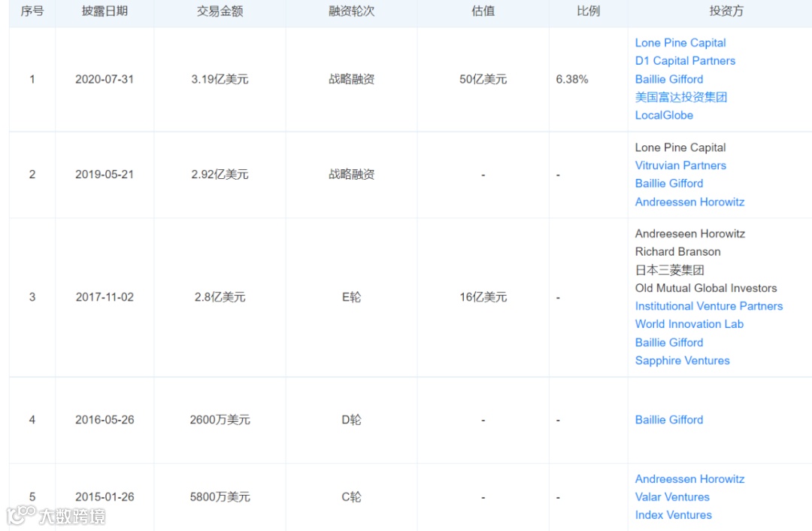Open Andreessen Horowitz link in C轮 row
The height and width of the screenshot is (531, 812).
click(x=689, y=479)
